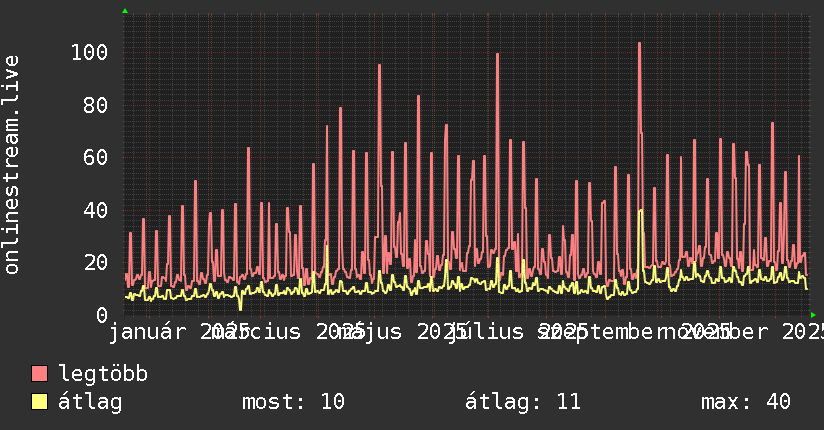
Task: Click the 'átlag: 11' average value
Action: 523,402
